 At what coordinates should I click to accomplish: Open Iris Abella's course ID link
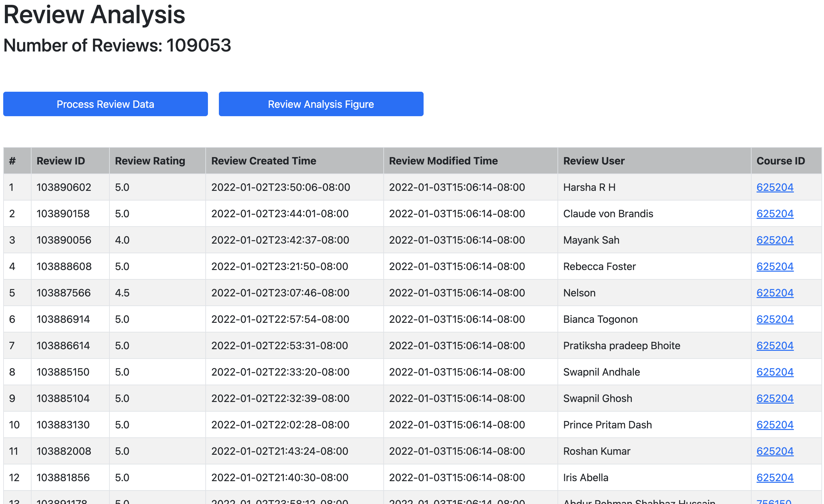click(x=774, y=478)
